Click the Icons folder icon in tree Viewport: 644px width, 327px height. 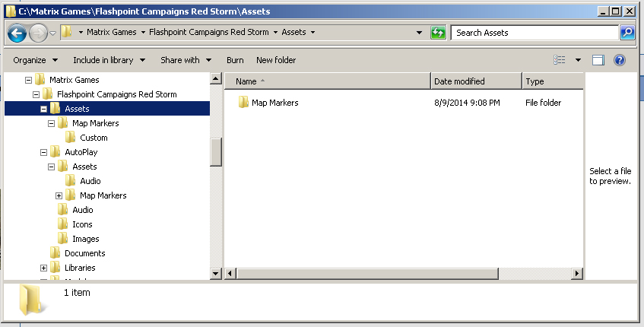point(63,224)
